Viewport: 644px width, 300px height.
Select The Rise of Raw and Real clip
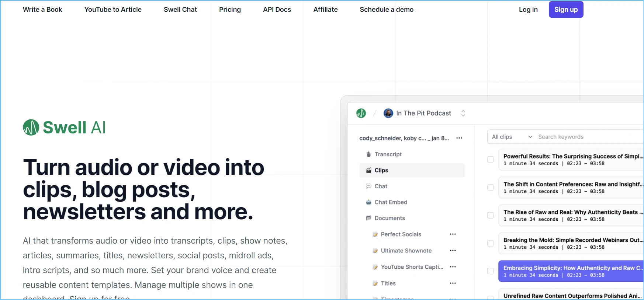click(571, 215)
